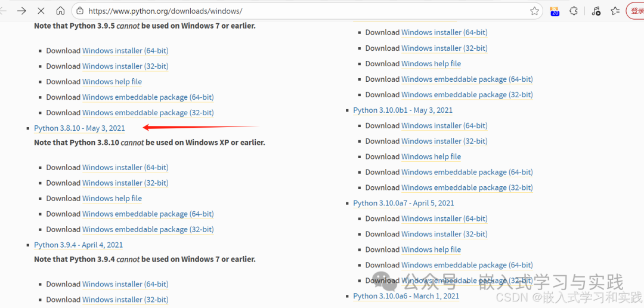Click 32-bit installer link above Python 3.10.0b1 heading
This screenshot has width=644, height=308.
pyautogui.click(x=444, y=48)
